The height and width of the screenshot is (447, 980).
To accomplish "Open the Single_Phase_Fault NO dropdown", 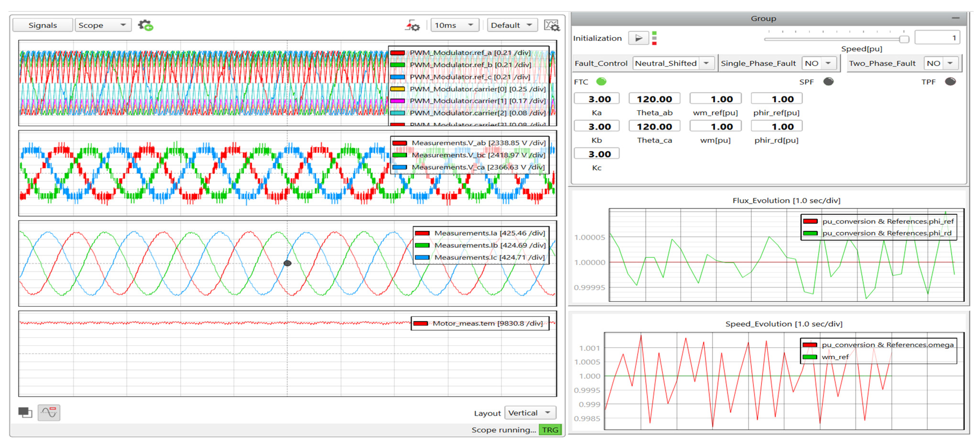I will 819,63.
